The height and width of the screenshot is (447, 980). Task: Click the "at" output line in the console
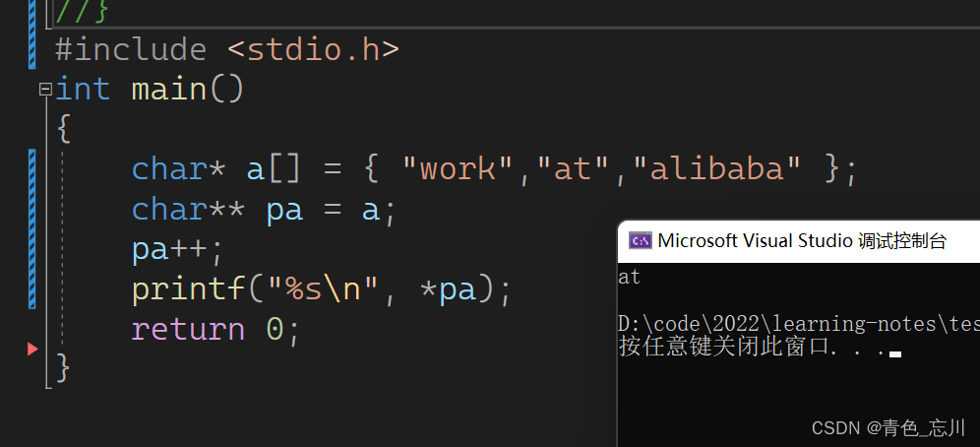(x=630, y=278)
